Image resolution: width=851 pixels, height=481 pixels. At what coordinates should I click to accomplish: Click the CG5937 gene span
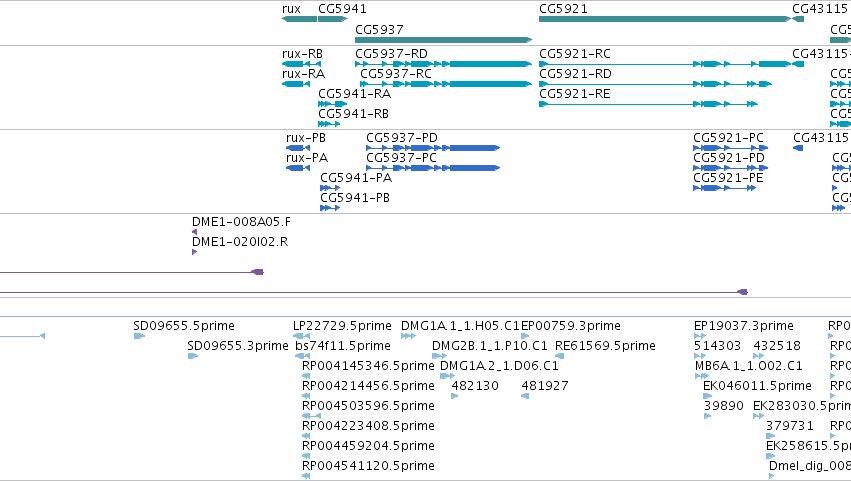[x=443, y=40]
